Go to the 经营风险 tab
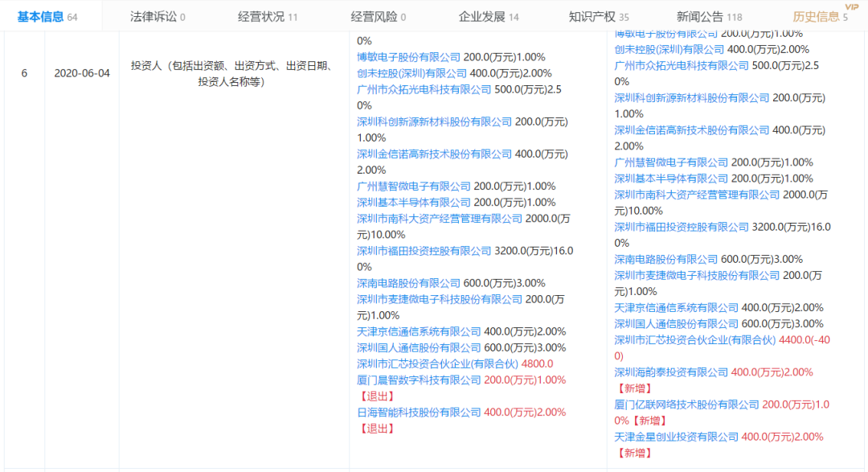The image size is (868, 472). point(378,17)
